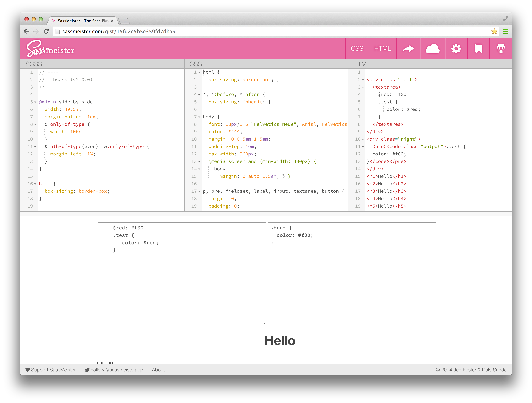532x403 pixels.
Task: Click '</textarea>' closing tag line
Action: [388, 124]
